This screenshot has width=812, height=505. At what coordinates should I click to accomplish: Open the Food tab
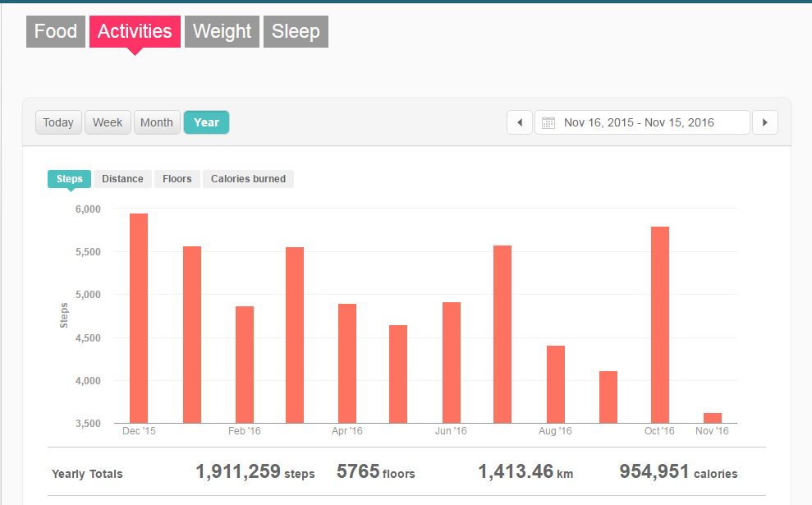[x=56, y=31]
